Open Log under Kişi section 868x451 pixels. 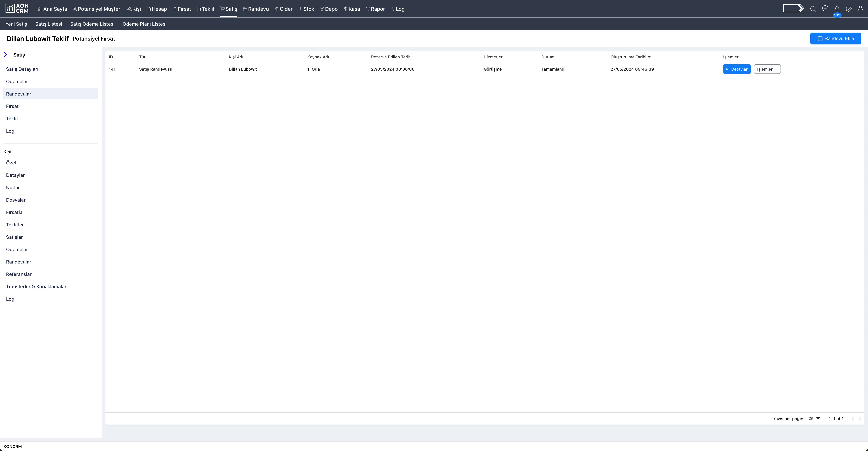point(10,299)
